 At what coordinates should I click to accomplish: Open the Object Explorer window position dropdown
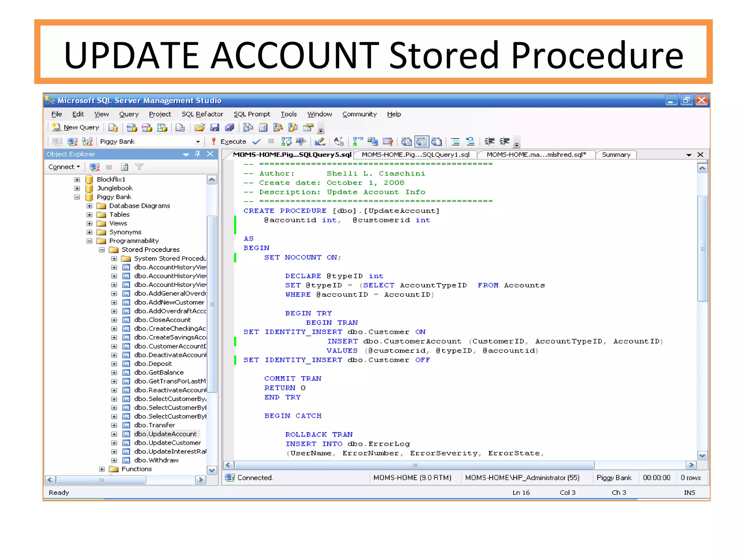tap(186, 155)
